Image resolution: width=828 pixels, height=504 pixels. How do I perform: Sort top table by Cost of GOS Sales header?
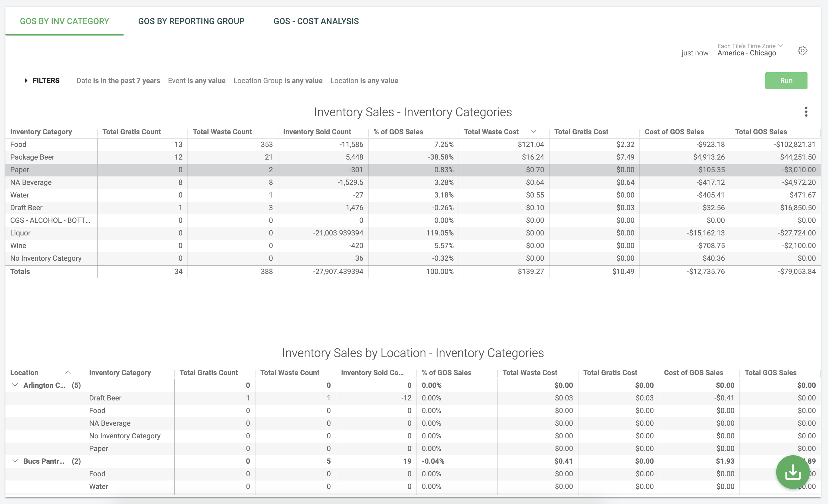pos(674,132)
